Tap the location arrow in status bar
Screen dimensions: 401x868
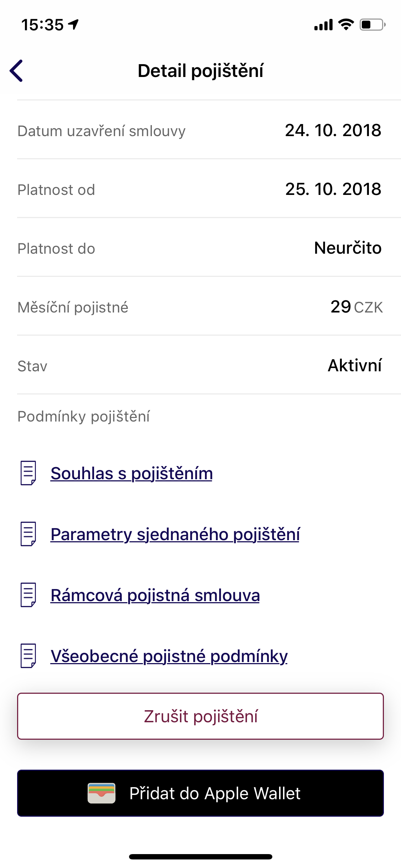click(x=74, y=25)
